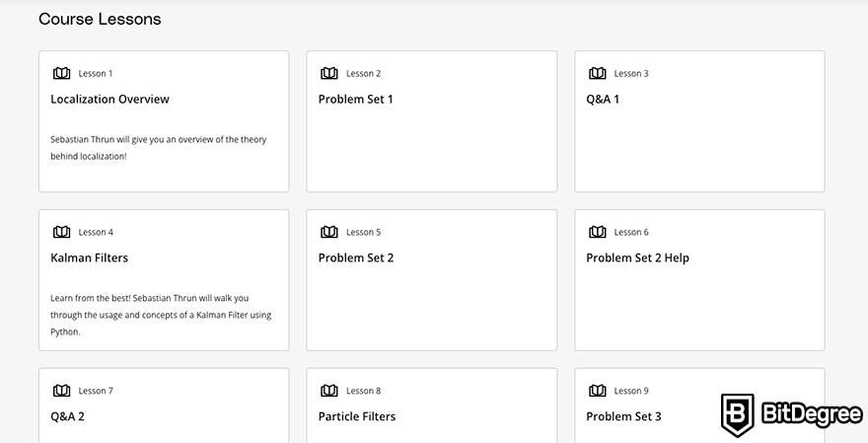Viewport: 868px width, 443px height.
Task: Open the Problem Set 1 lesson
Action: 355,99
